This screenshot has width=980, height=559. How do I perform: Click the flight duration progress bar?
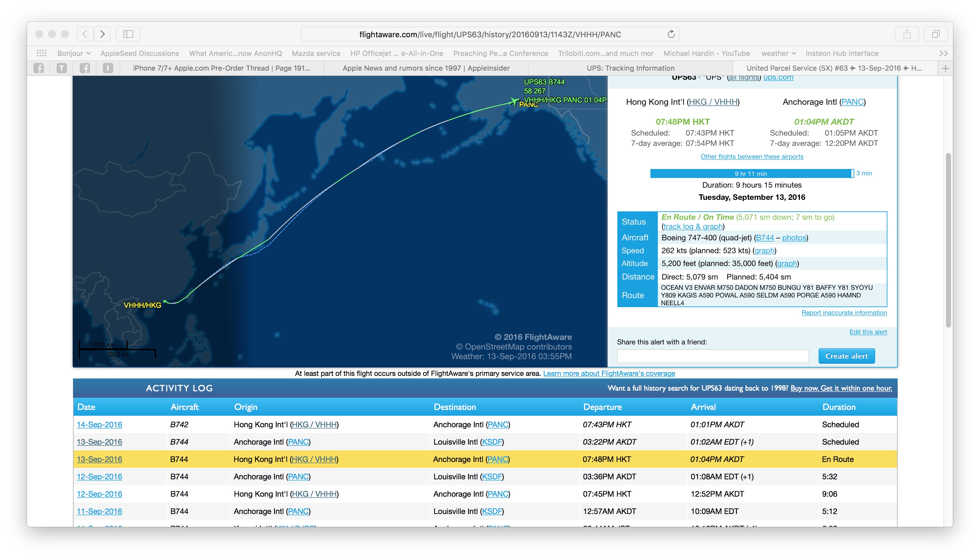(751, 173)
